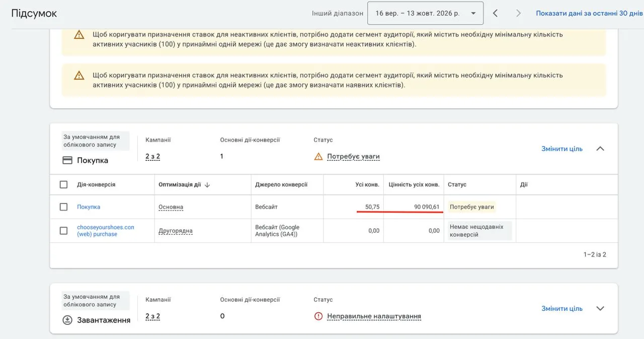The height and width of the screenshot is (339, 644).
Task: Click Змінити ціль for the Покупка goal
Action: tap(562, 149)
